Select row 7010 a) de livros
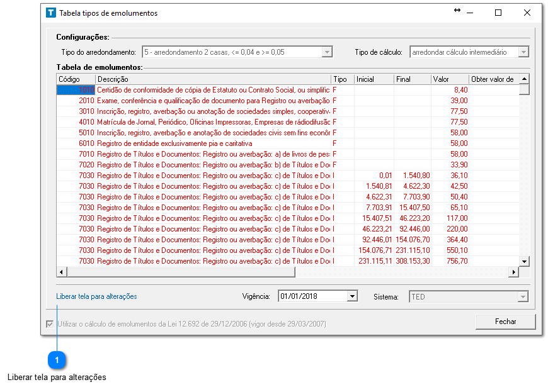 point(288,154)
